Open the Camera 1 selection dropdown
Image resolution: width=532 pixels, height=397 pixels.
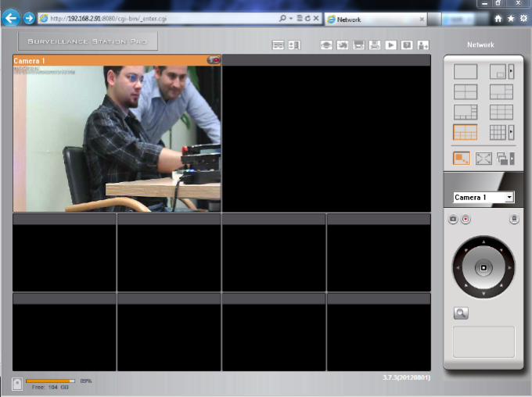tap(483, 198)
